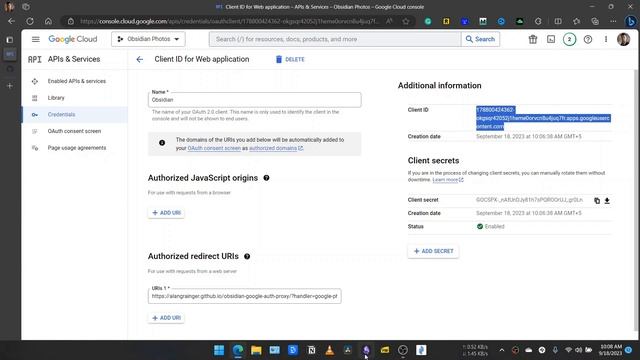Show hidden system tray icons chevron
This screenshot has height=360, width=640.
tap(502, 350)
